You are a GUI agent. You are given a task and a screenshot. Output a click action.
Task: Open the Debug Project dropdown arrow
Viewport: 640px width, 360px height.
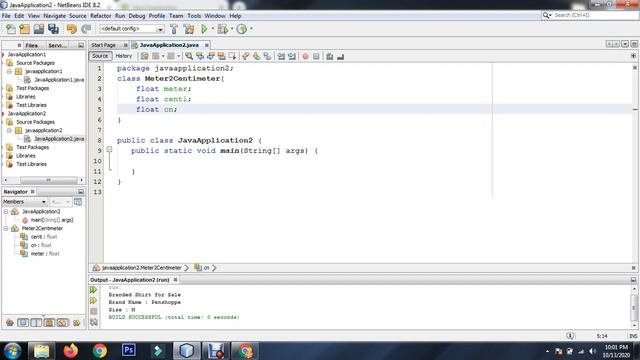(232, 29)
